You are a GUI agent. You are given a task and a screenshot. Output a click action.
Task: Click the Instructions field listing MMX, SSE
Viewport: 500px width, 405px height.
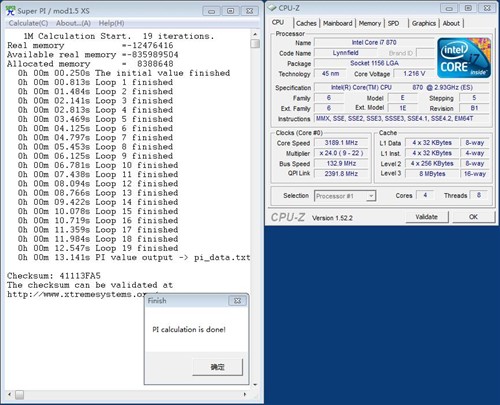point(402,118)
